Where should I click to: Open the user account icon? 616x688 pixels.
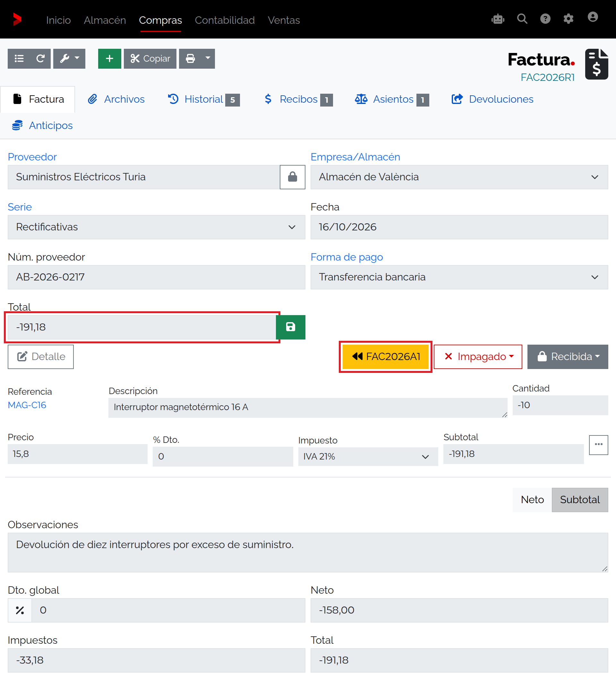pyautogui.click(x=592, y=17)
